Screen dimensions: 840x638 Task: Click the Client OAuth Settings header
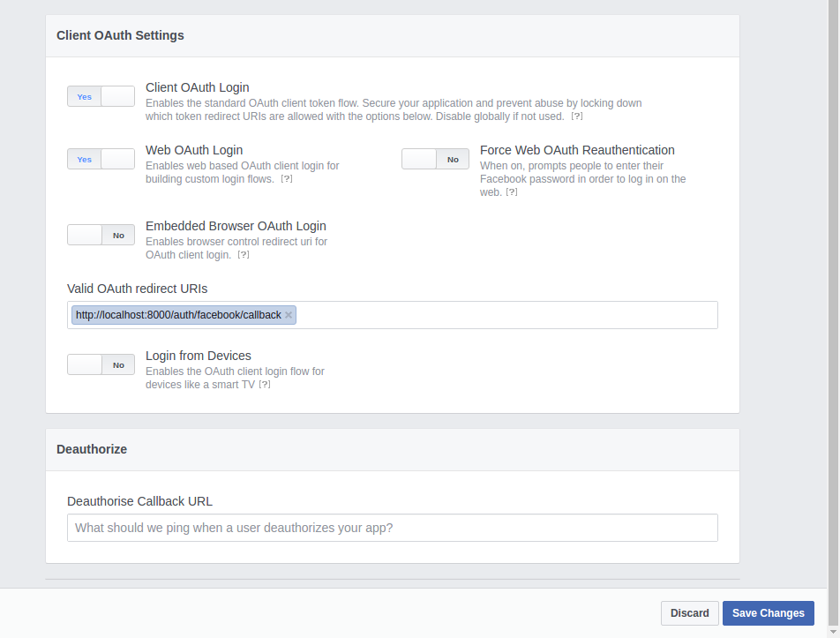[120, 36]
